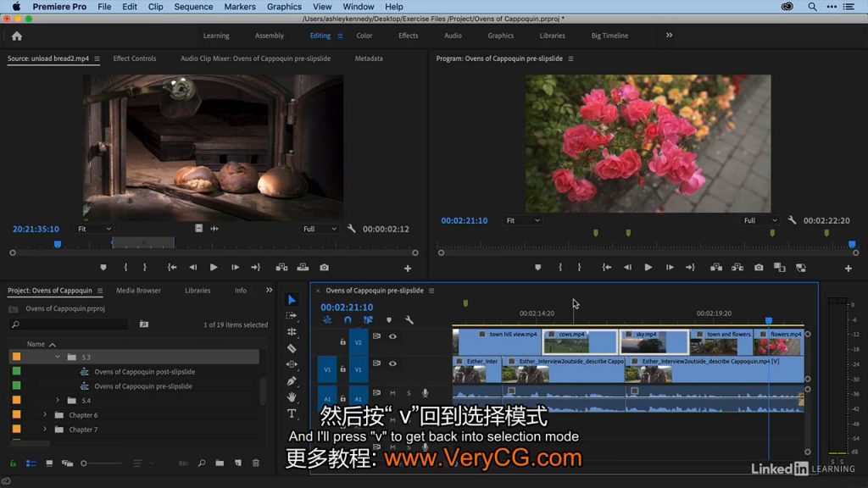Click Find icon in Project panel
Screen dimensions: 868x488
tap(202, 463)
